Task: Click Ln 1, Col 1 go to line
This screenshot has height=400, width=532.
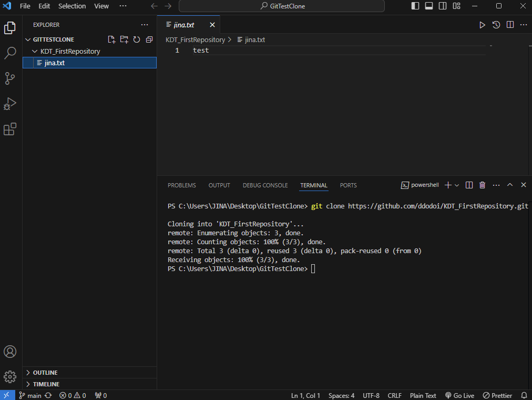Action: [x=305, y=395]
